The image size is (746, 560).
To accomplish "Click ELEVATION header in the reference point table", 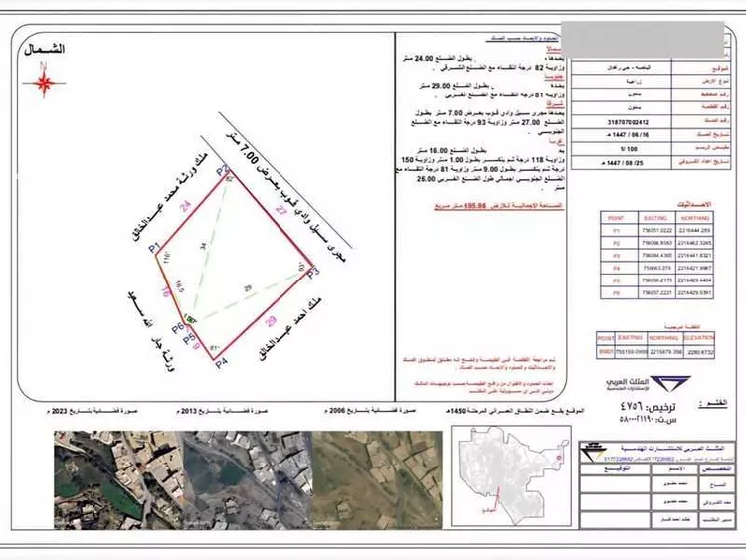I will pyautogui.click(x=698, y=338).
